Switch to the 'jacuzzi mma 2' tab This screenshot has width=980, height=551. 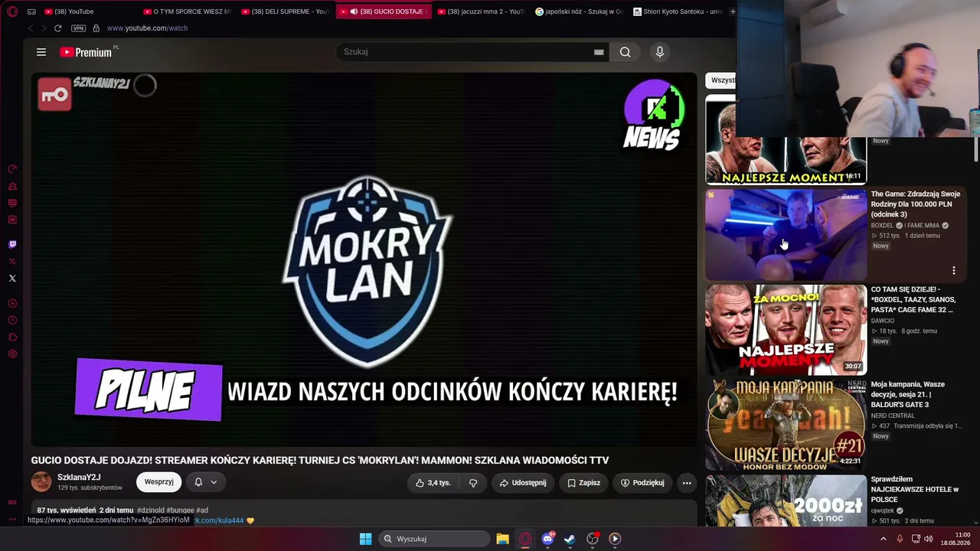[x=482, y=11]
